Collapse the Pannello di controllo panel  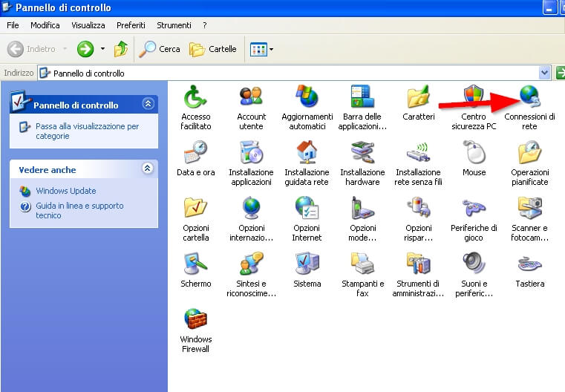tap(148, 104)
